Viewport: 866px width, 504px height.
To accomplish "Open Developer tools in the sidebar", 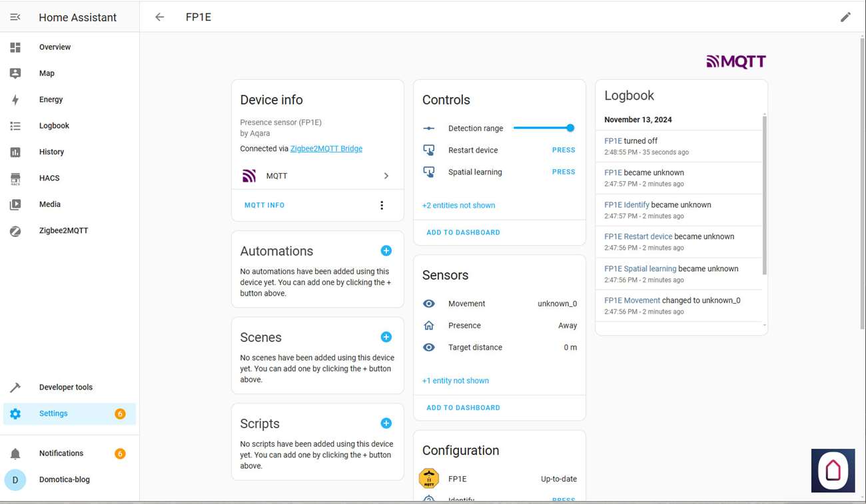I will pyautogui.click(x=65, y=387).
